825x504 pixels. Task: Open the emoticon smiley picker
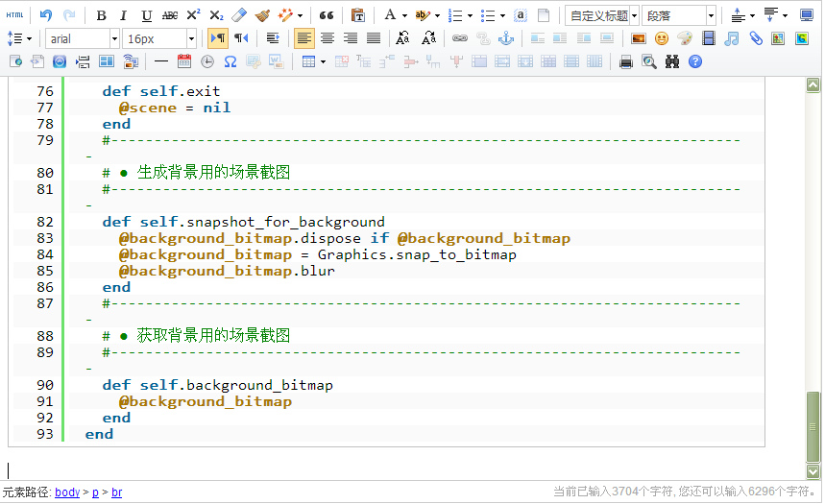(662, 38)
